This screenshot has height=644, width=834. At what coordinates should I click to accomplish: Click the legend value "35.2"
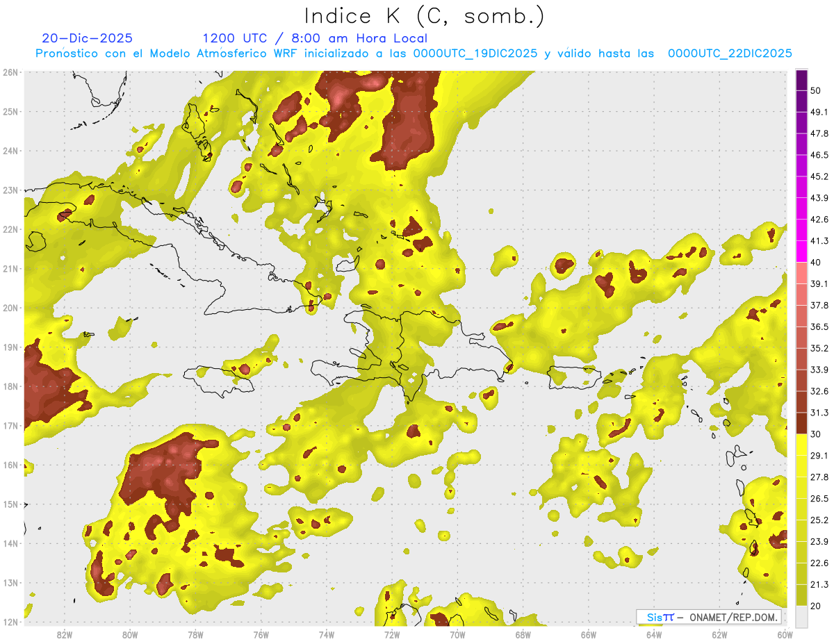819,348
